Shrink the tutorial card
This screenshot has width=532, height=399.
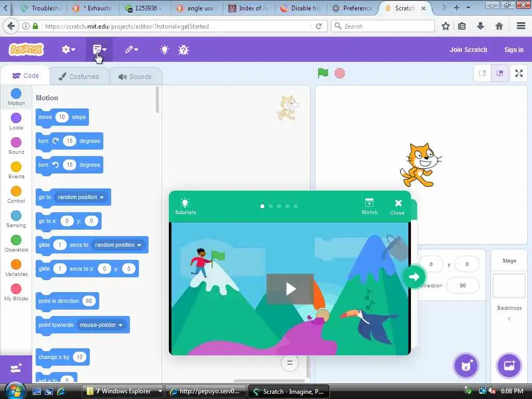pyautogui.click(x=369, y=206)
